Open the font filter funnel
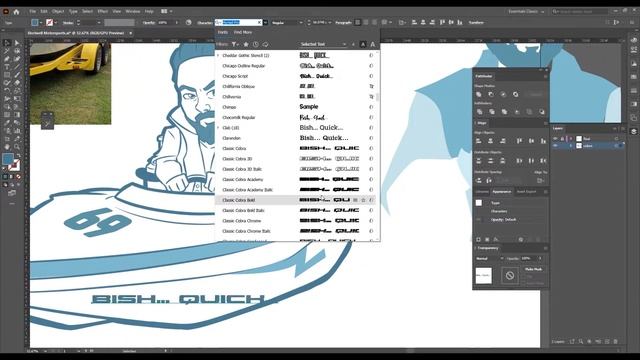The image size is (640, 360). [x=234, y=44]
